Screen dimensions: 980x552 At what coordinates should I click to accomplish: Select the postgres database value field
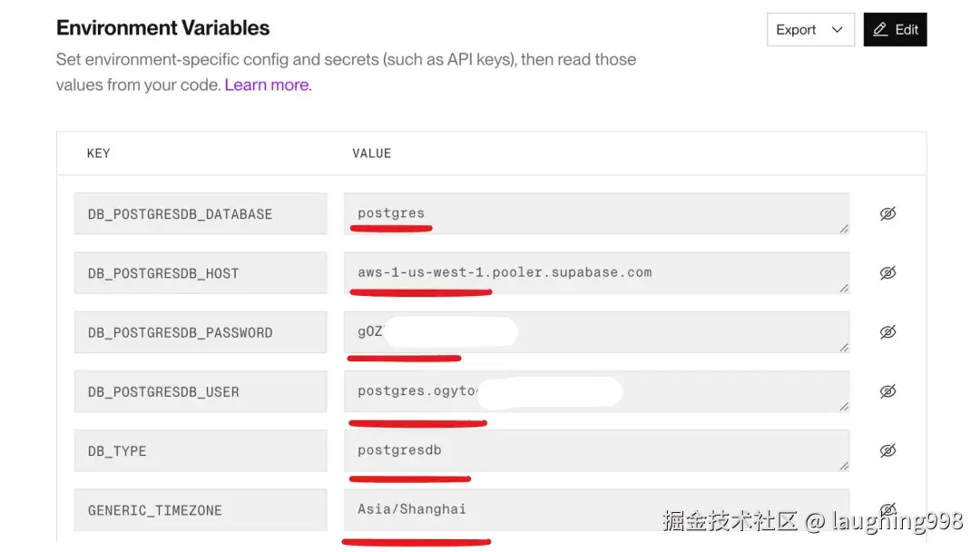point(595,213)
